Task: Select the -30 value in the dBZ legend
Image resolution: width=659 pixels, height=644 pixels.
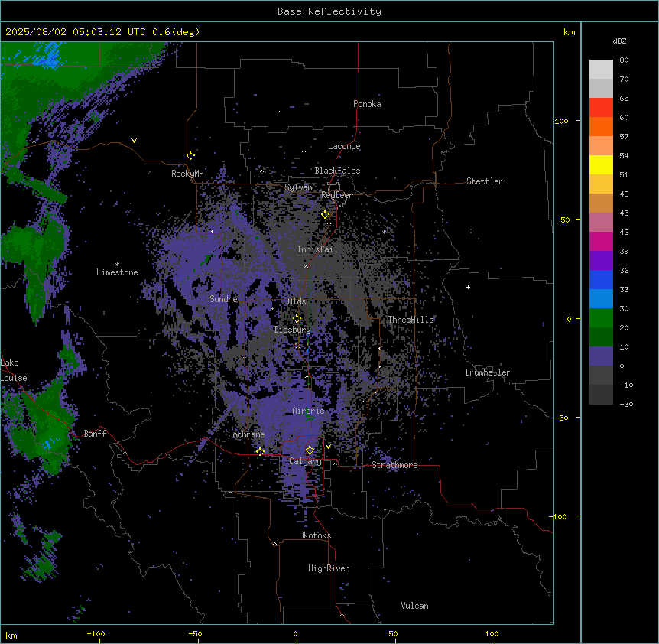Action: 626,404
